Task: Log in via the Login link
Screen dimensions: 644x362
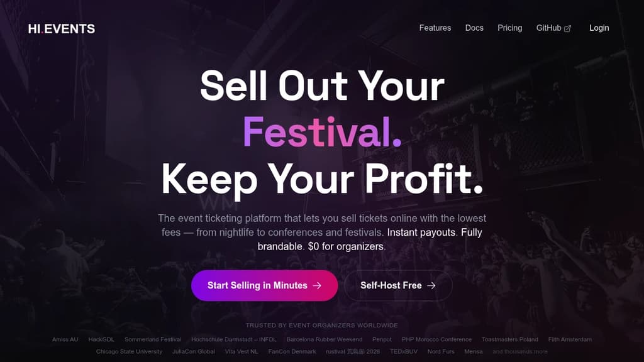Action: tap(599, 28)
